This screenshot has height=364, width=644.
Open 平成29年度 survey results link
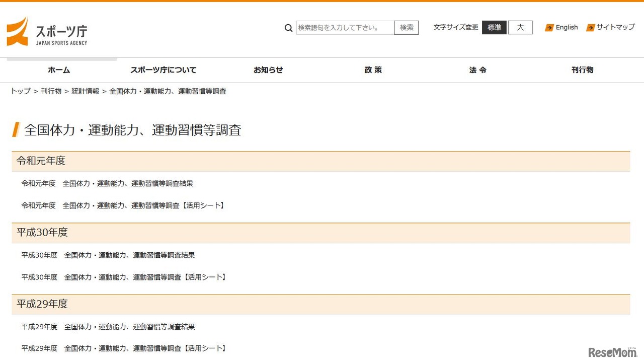[108, 326]
